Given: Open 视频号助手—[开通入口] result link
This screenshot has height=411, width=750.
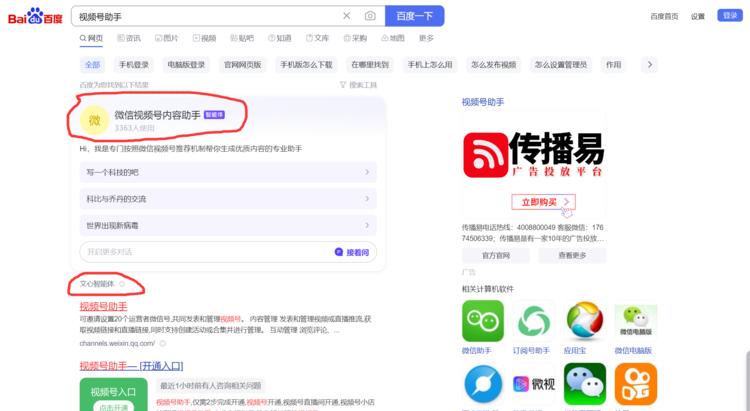Looking at the screenshot, I should click(132, 366).
